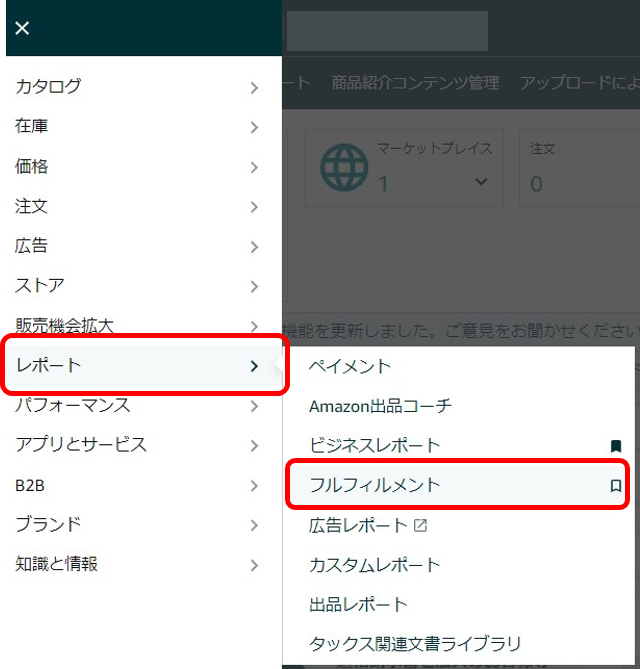Expand the アプリとサービス chevron arrow
This screenshot has width=640, height=669.
(254, 446)
